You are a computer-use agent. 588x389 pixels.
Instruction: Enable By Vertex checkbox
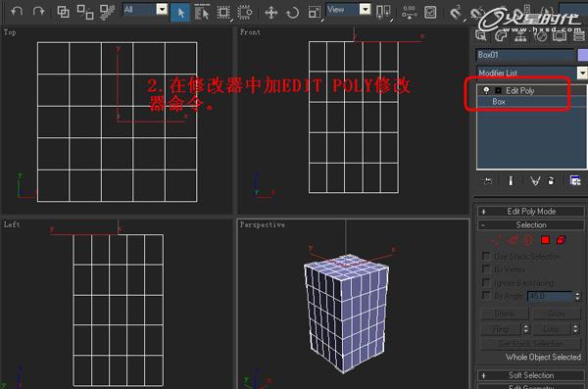point(486,268)
